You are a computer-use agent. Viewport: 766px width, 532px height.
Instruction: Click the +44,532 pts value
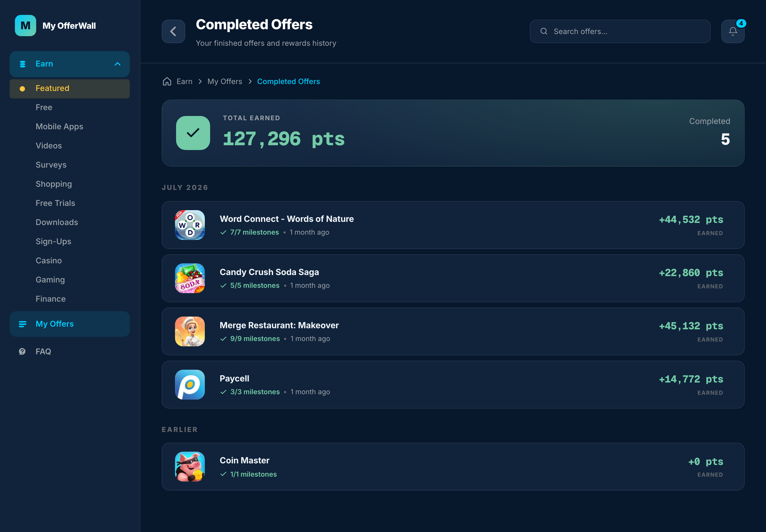pyautogui.click(x=691, y=220)
